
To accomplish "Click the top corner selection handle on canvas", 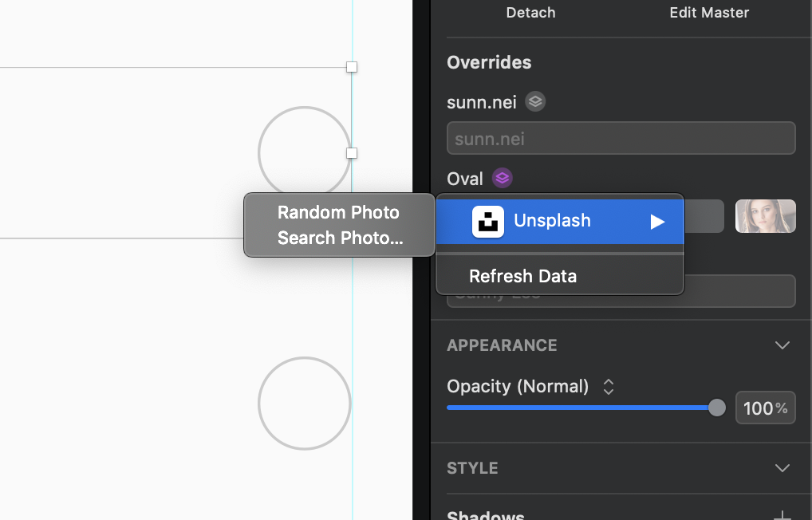I will click(352, 67).
